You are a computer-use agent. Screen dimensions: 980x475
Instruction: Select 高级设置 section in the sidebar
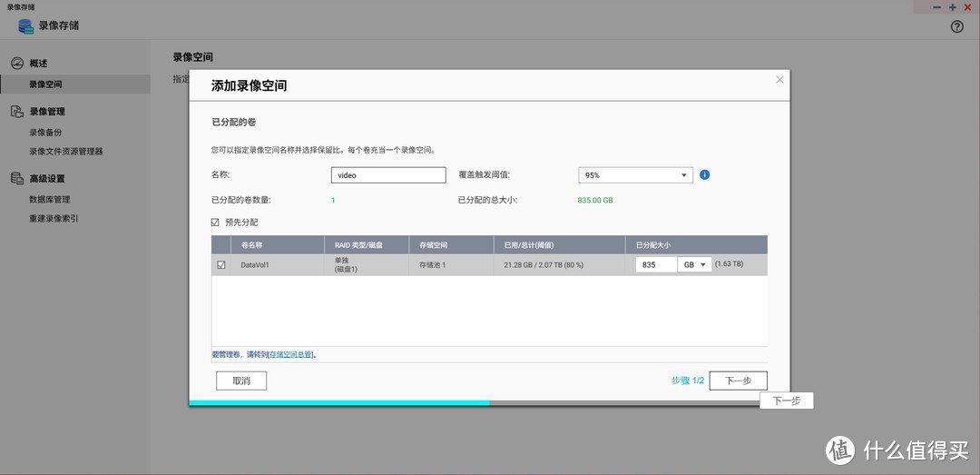coord(47,178)
